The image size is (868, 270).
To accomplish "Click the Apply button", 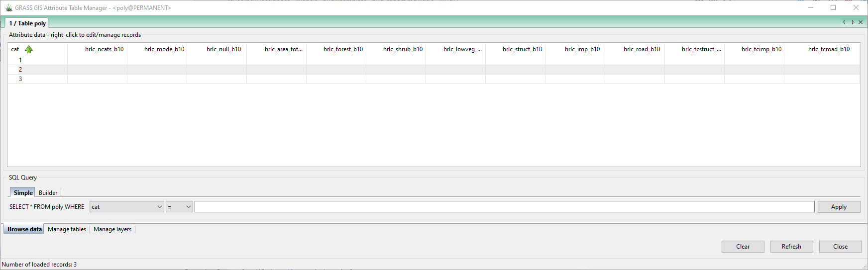I will click(839, 207).
